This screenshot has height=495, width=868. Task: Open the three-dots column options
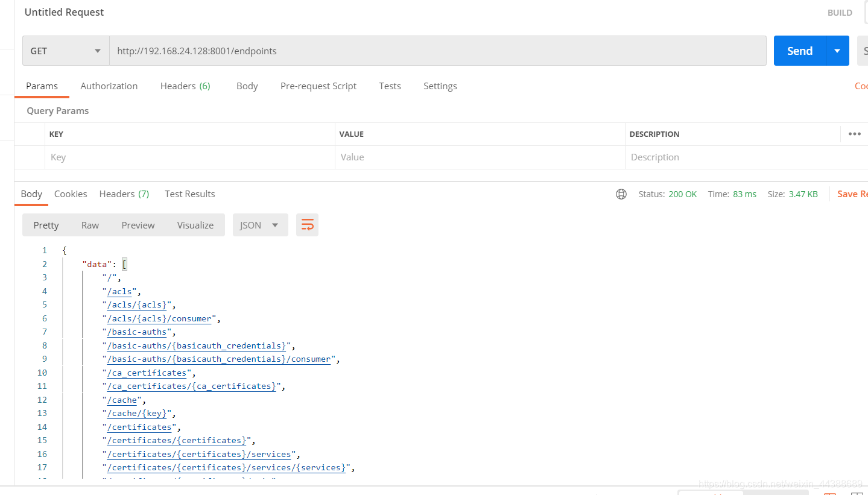coord(854,134)
